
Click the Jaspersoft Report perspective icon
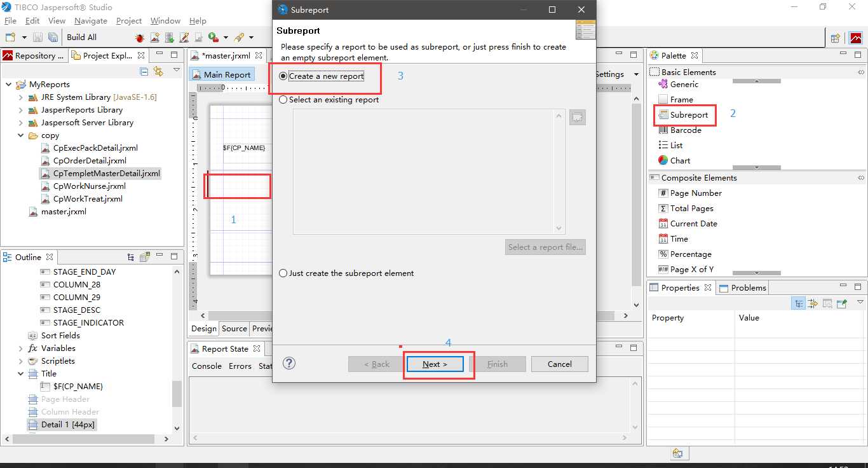point(855,38)
